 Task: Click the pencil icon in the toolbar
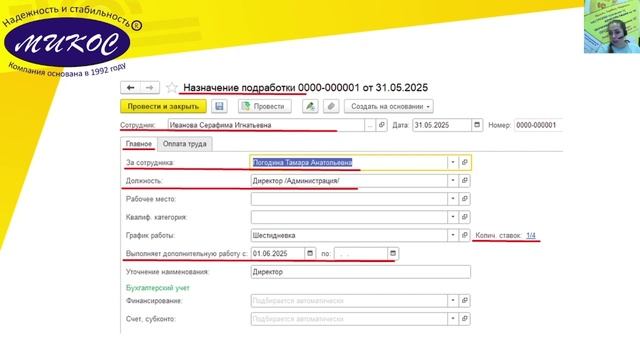click(x=310, y=107)
